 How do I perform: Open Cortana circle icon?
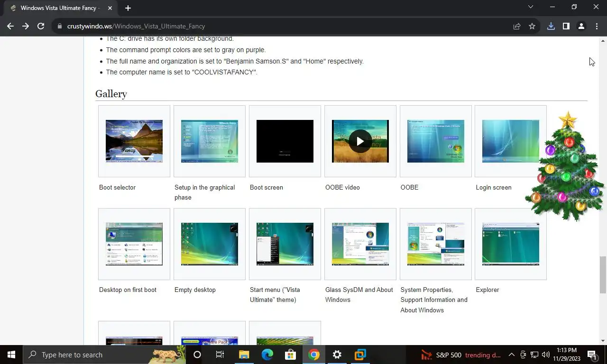[197, 355]
